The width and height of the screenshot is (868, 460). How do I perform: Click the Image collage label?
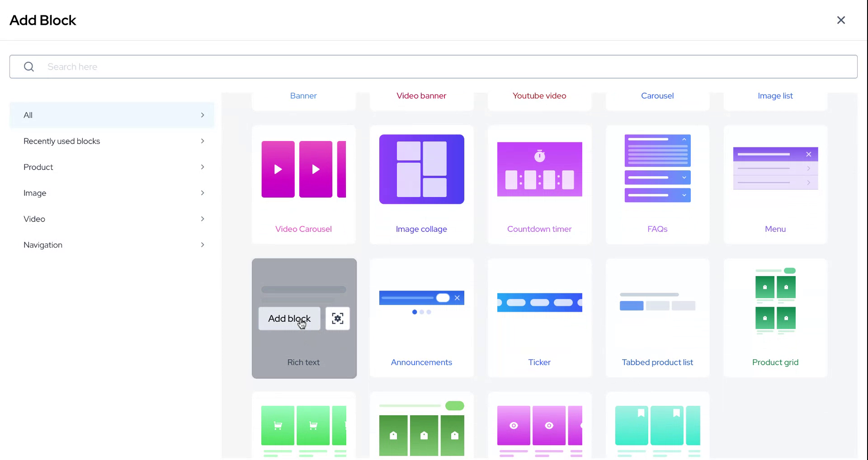(421, 229)
